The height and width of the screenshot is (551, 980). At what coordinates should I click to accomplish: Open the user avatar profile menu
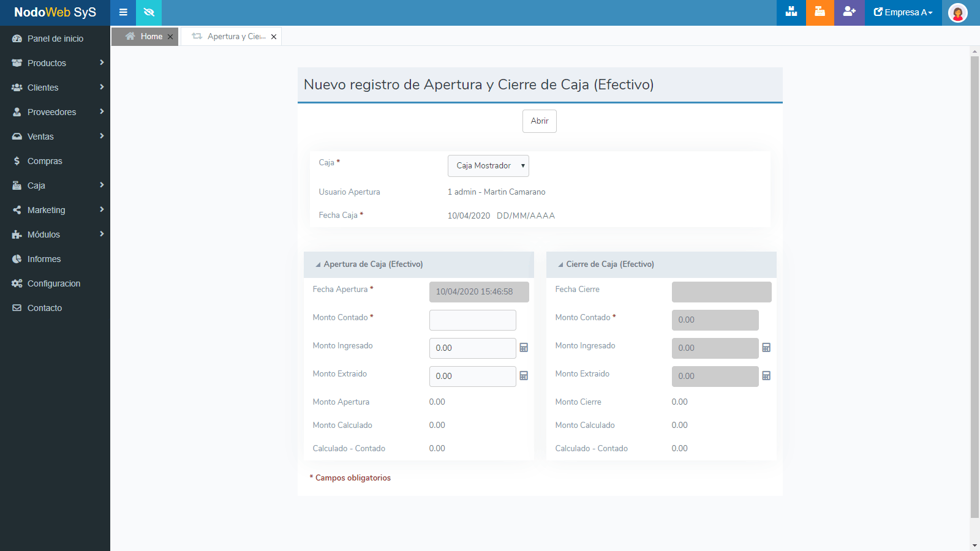point(957,13)
